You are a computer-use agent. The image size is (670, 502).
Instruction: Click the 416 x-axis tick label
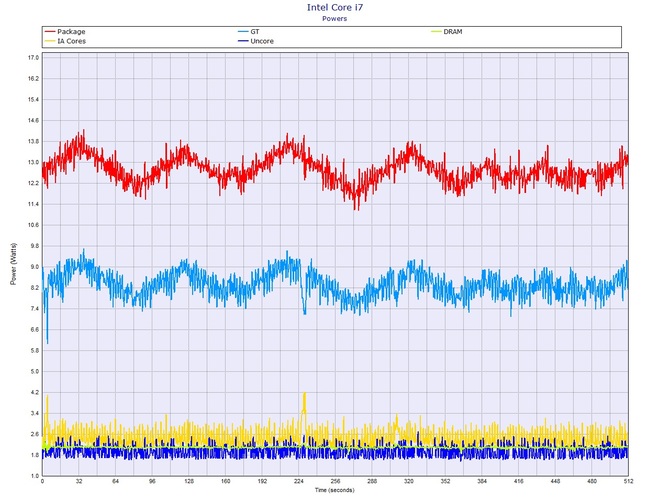519,481
